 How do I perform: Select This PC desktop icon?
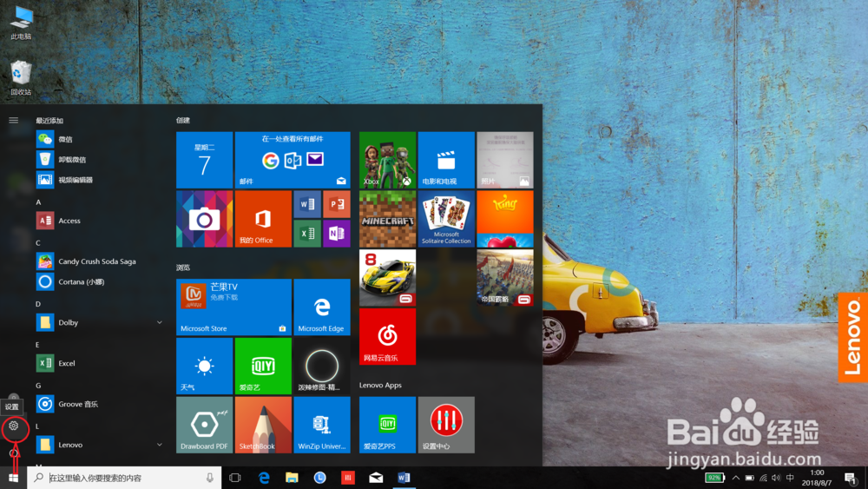[21, 23]
